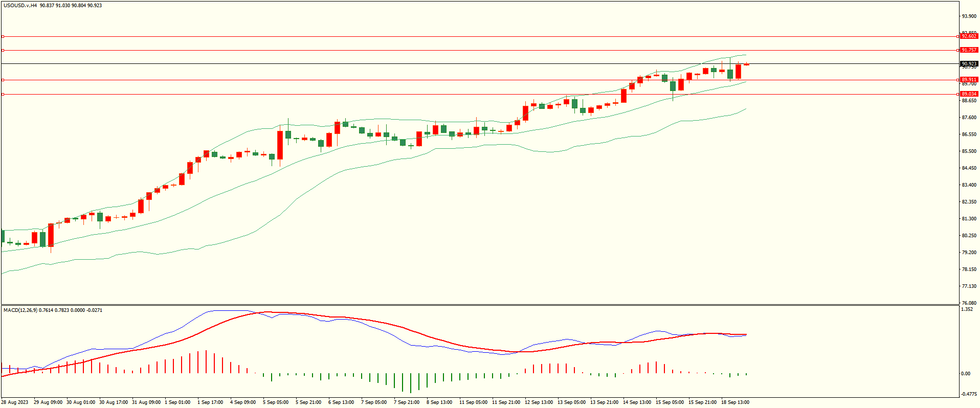Click the 82.350 price scale label
This screenshot has width=980, height=408.
tap(969, 202)
